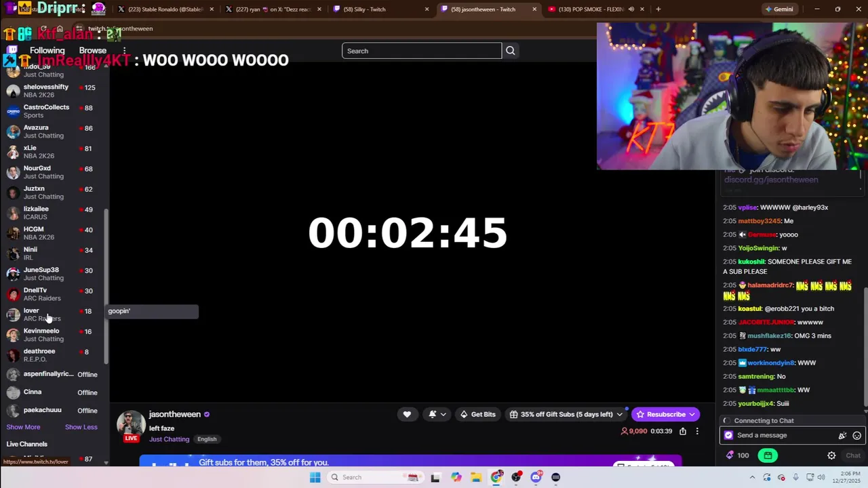Open the three-dot more options menu

click(x=697, y=431)
